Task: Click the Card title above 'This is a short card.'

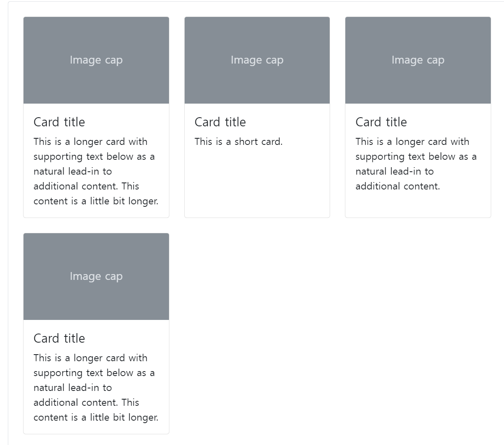Action: coord(220,122)
